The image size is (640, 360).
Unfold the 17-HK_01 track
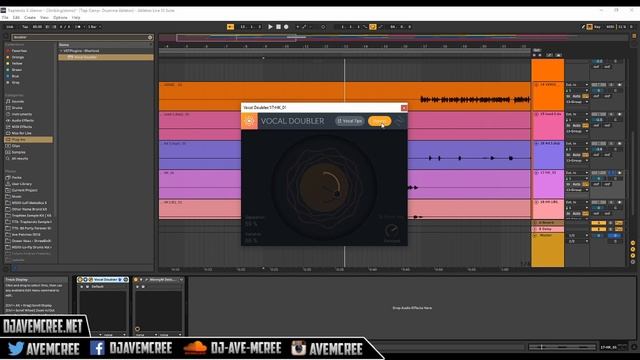pos(536,173)
